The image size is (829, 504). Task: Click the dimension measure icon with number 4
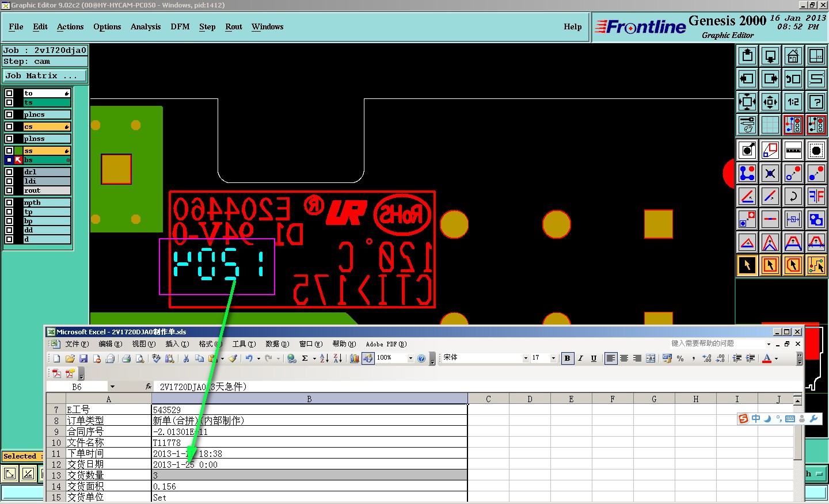pyautogui.click(x=793, y=220)
